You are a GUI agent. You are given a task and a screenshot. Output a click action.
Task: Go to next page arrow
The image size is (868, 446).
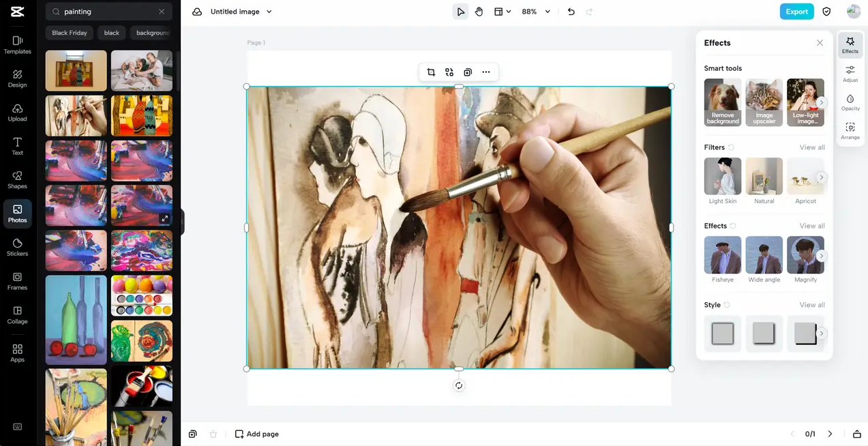tap(830, 434)
